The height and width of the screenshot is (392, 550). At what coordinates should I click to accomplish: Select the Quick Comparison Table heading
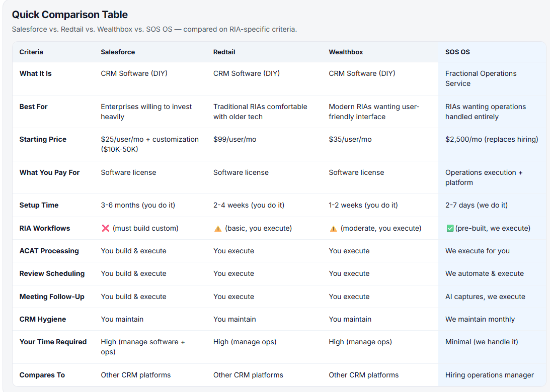(x=70, y=15)
